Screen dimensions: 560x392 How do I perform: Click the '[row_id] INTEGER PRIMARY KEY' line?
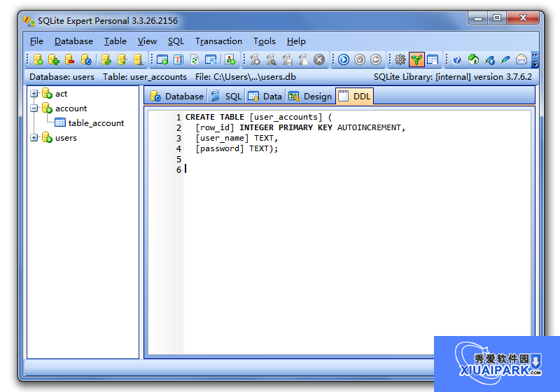300,127
